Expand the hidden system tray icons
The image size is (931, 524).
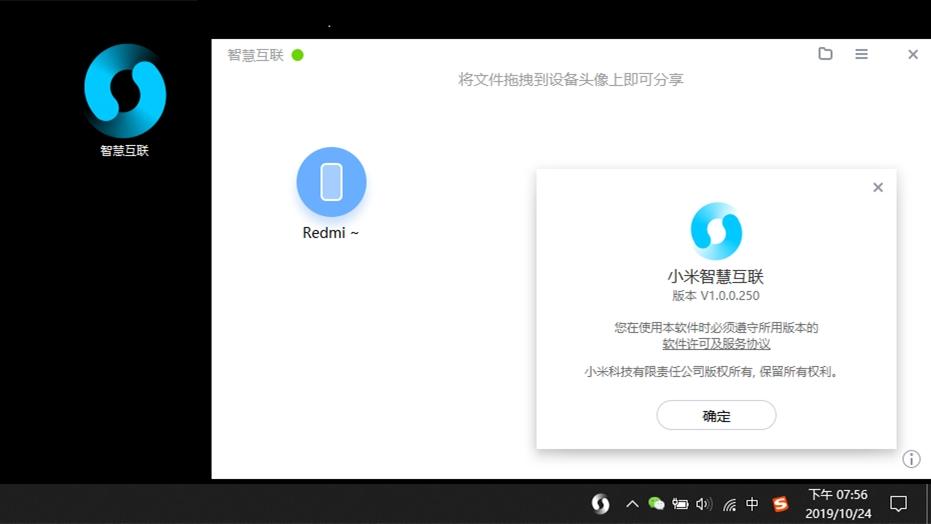tap(632, 504)
